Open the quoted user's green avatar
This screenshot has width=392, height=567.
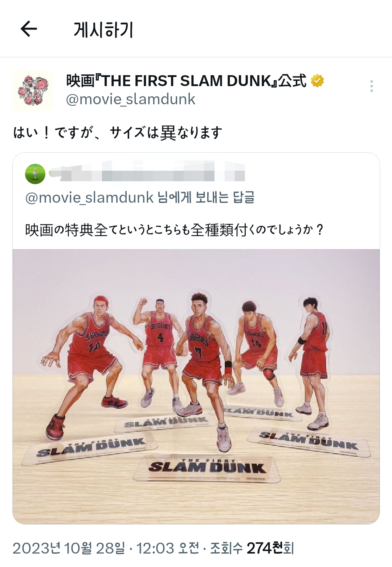pyautogui.click(x=35, y=174)
